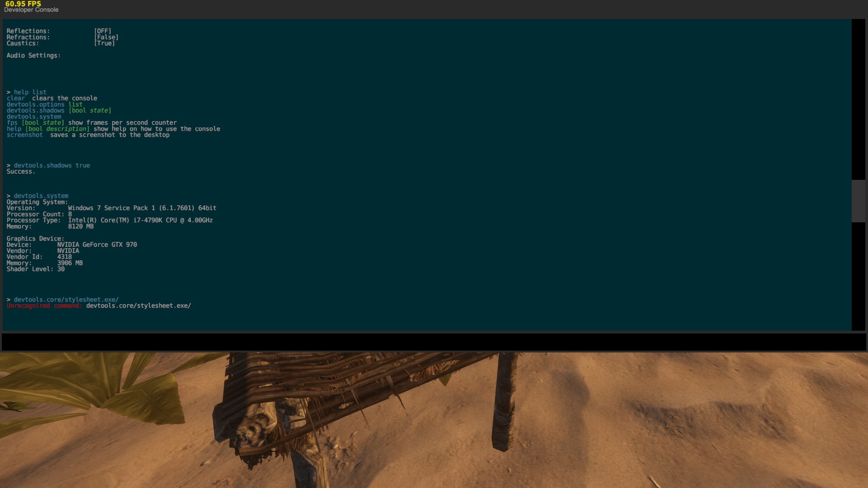The width and height of the screenshot is (868, 488).
Task: Click the entered 'devtools.shadows true' command
Action: pos(52,166)
